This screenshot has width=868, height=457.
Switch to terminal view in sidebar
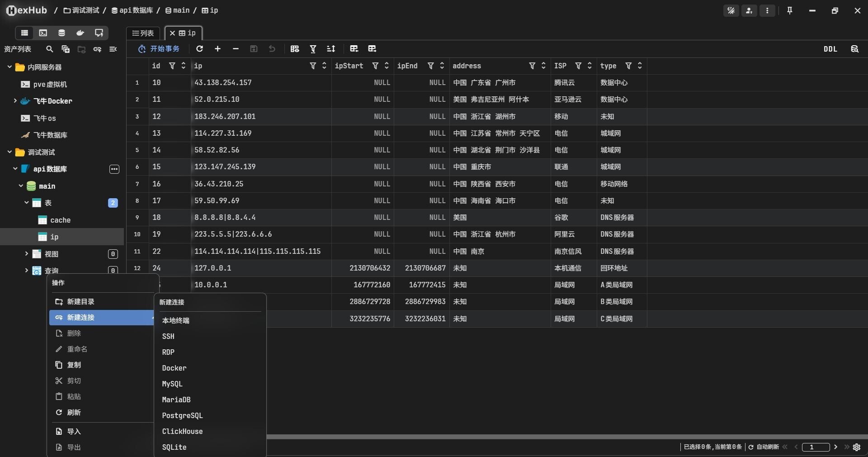coord(43,33)
